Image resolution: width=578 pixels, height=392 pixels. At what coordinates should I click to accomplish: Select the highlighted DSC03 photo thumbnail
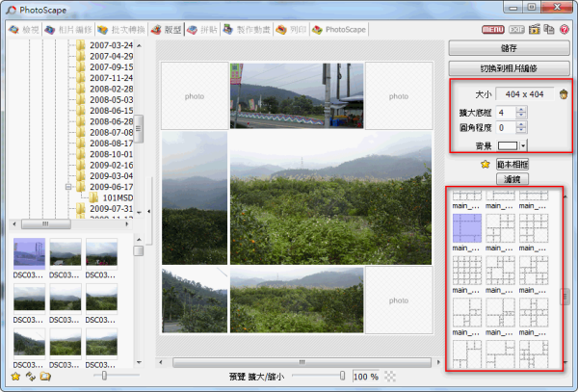(30, 254)
